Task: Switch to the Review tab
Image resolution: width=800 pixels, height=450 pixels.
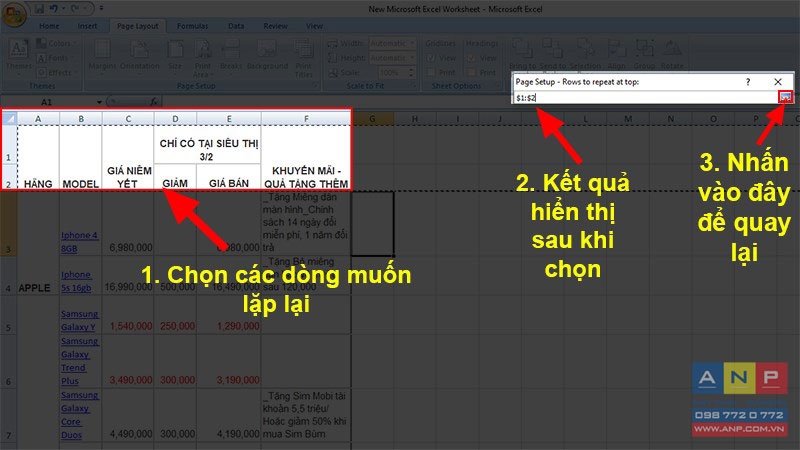Action: click(x=276, y=26)
